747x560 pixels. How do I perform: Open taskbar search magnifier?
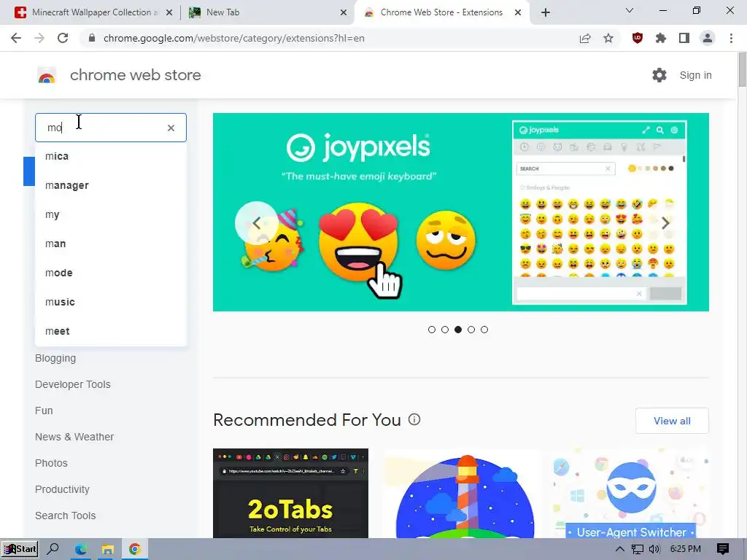click(53, 549)
